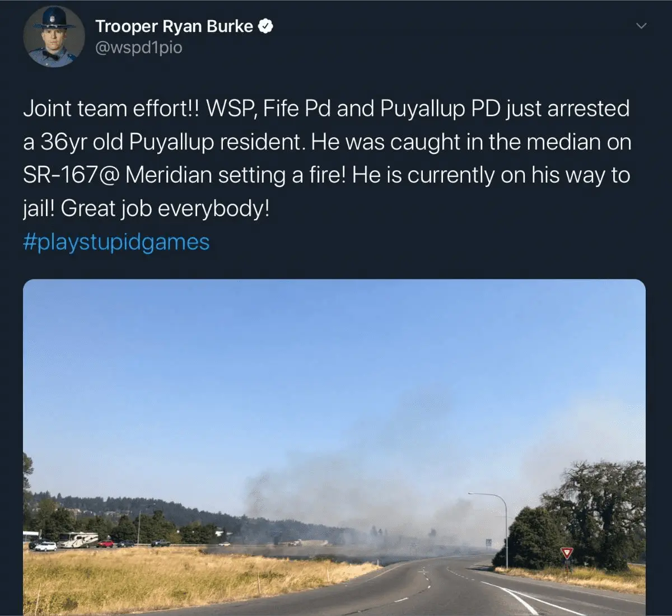This screenshot has width=672, height=616.
Task: Click the words "Great job everybody!"
Action: [x=165, y=209]
